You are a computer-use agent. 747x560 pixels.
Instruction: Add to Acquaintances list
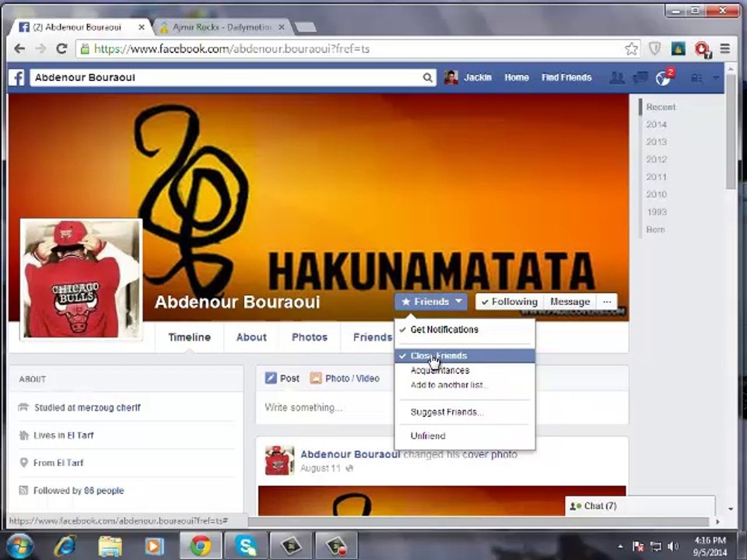tap(465, 370)
